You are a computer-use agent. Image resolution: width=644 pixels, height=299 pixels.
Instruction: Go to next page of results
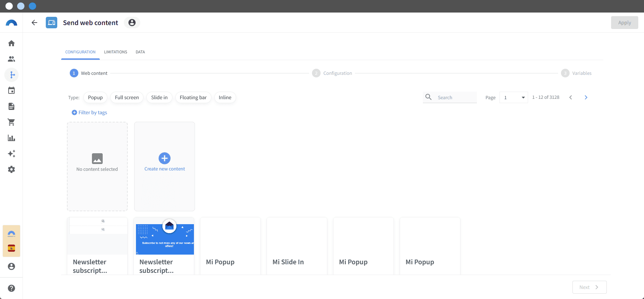click(586, 97)
